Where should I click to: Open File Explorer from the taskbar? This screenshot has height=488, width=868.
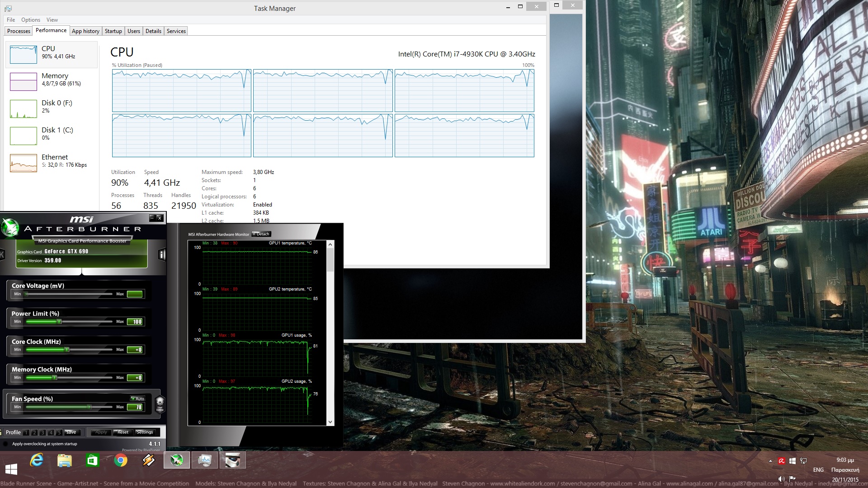(x=65, y=460)
